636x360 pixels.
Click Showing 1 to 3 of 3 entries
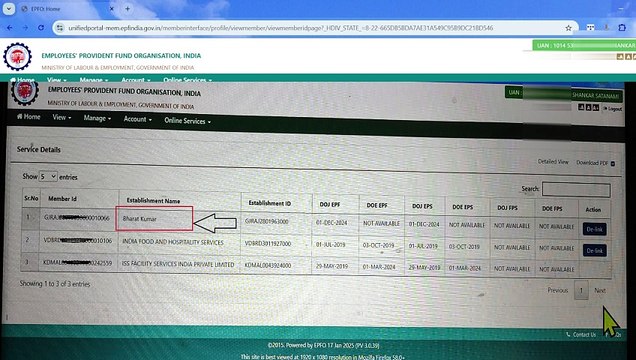click(55, 284)
